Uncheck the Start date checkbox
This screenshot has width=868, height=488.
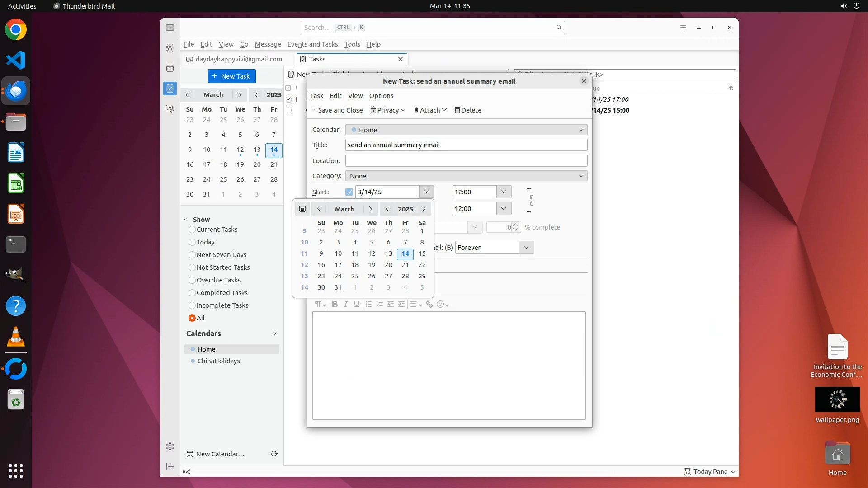349,192
